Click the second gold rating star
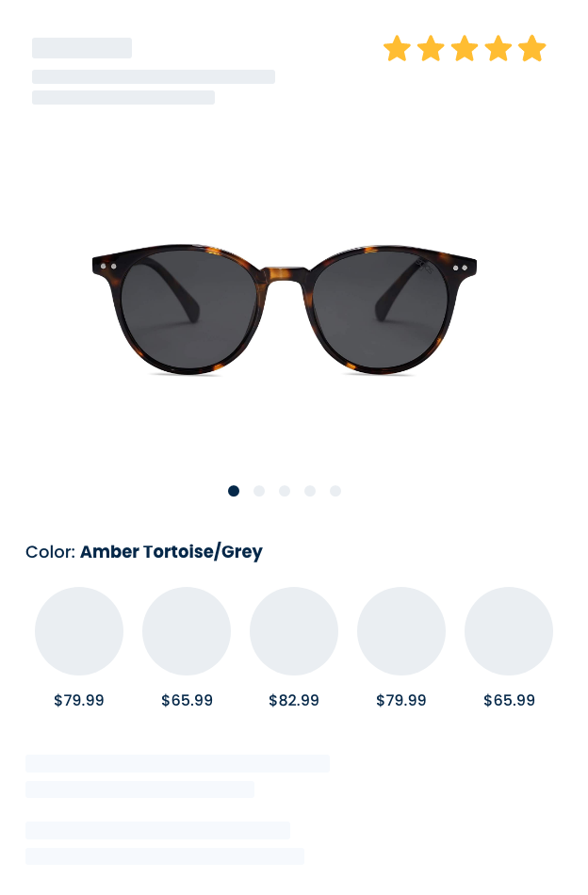This screenshot has height=895, width=588. pos(431,48)
